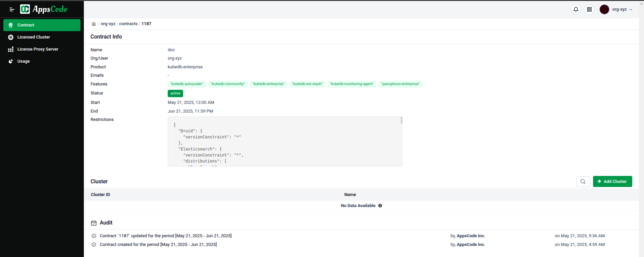Open the Contract sidebar menu item

[x=42, y=25]
